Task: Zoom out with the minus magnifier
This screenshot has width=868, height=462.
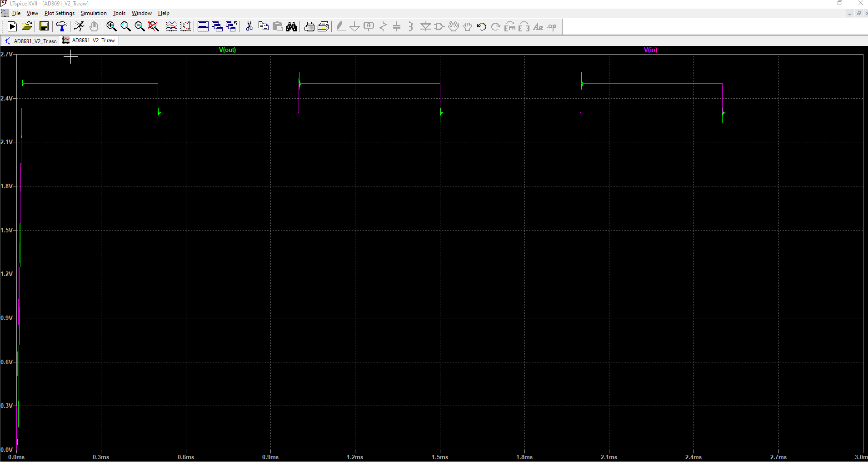Action: click(140, 26)
